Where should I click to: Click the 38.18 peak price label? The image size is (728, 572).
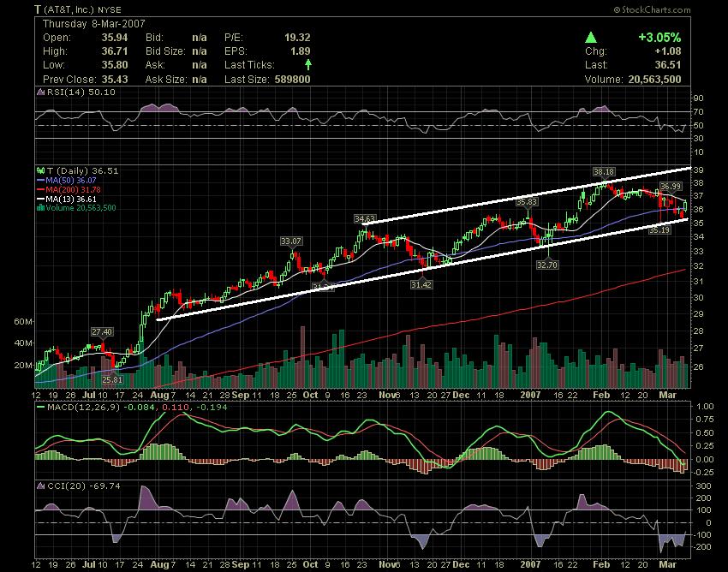coord(603,172)
